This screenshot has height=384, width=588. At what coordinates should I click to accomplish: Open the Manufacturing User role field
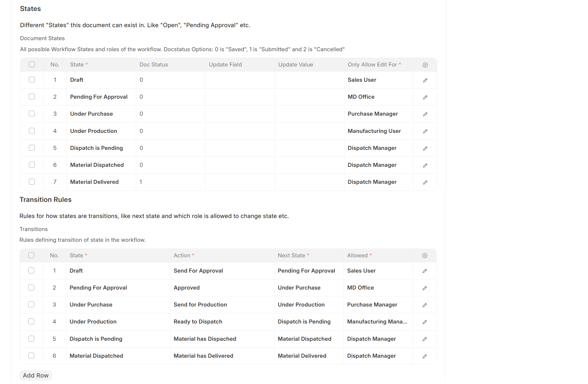click(378, 131)
